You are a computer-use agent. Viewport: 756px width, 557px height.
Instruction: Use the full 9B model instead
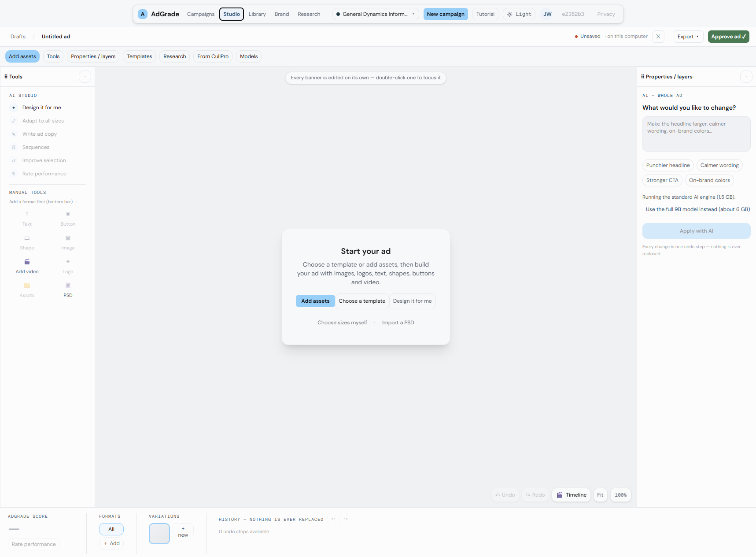pos(698,209)
